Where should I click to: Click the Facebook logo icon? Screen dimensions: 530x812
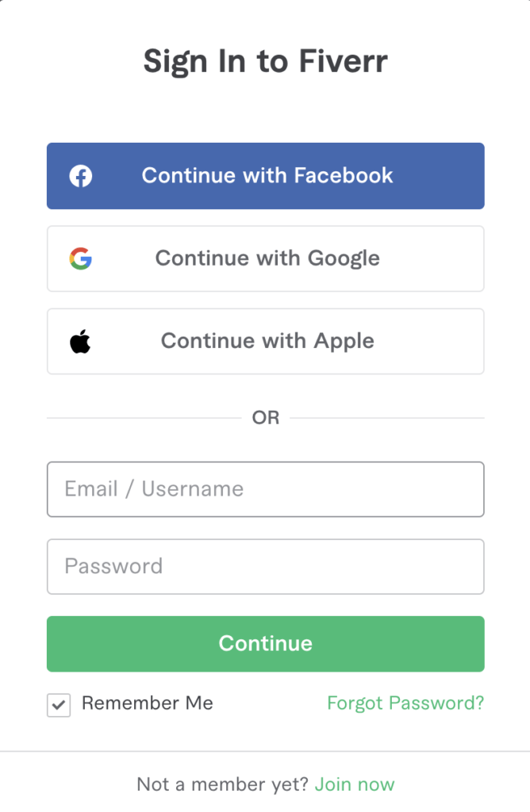click(x=80, y=176)
